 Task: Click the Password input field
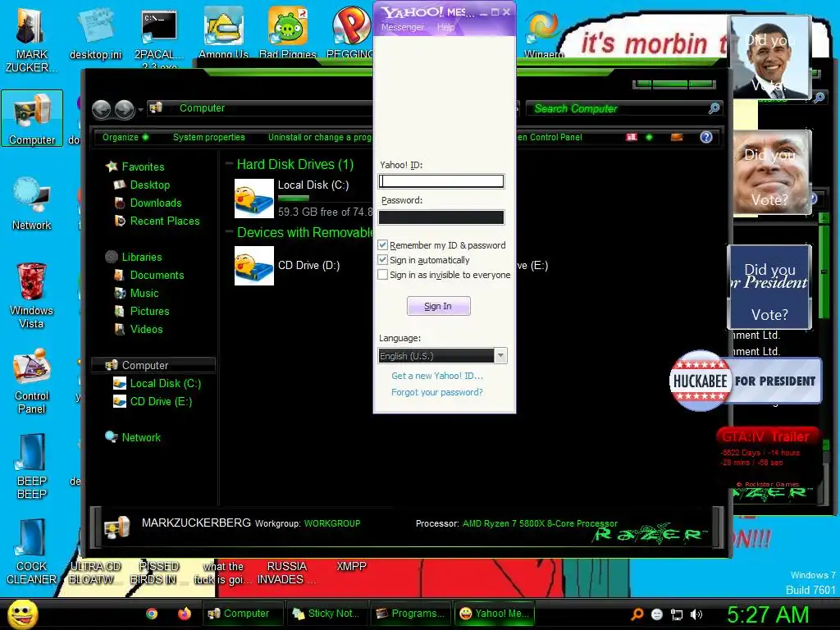pyautogui.click(x=441, y=217)
